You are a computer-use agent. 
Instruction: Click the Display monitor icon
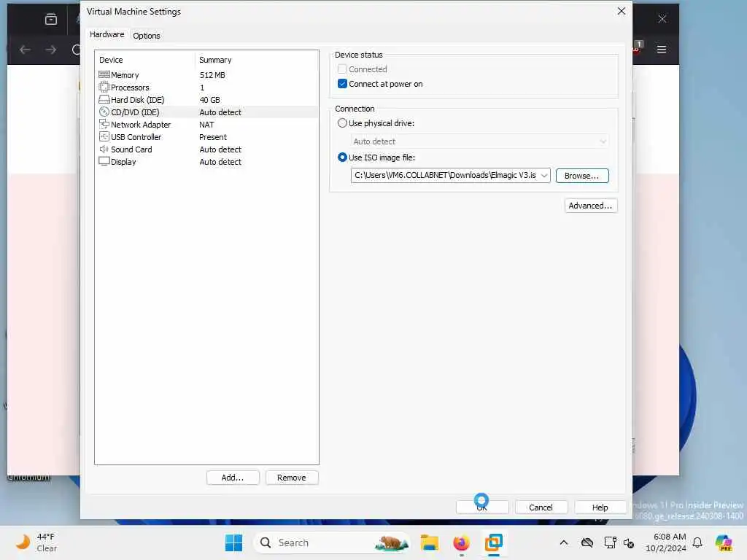104,161
